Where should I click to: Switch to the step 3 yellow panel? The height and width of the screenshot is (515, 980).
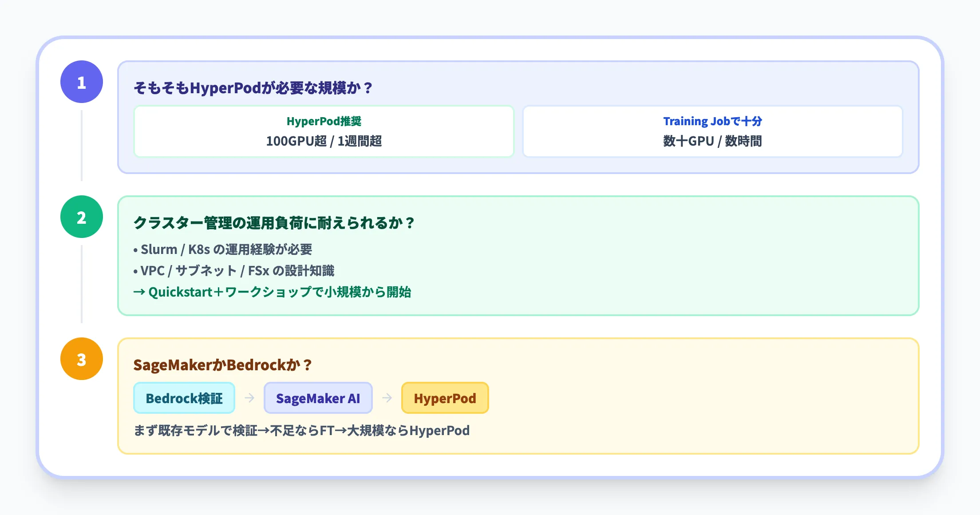[x=515, y=397]
